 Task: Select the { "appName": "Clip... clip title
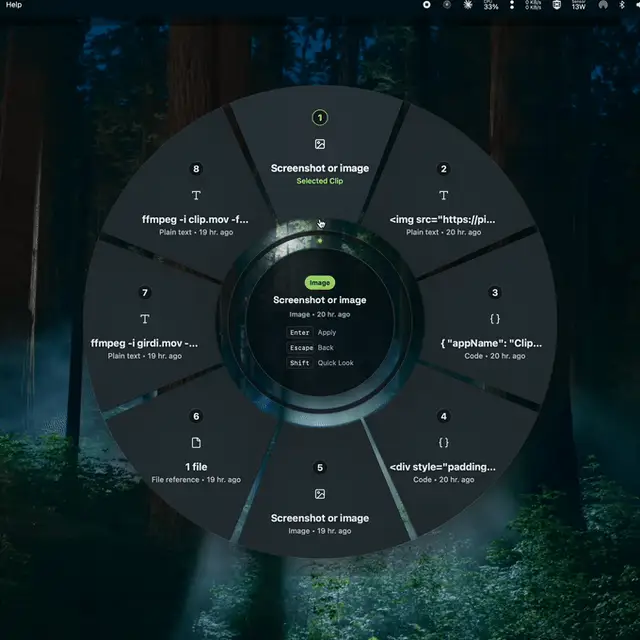tap(491, 343)
